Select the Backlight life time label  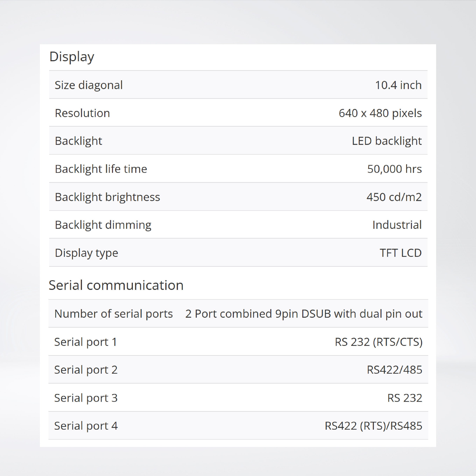pyautogui.click(x=101, y=169)
